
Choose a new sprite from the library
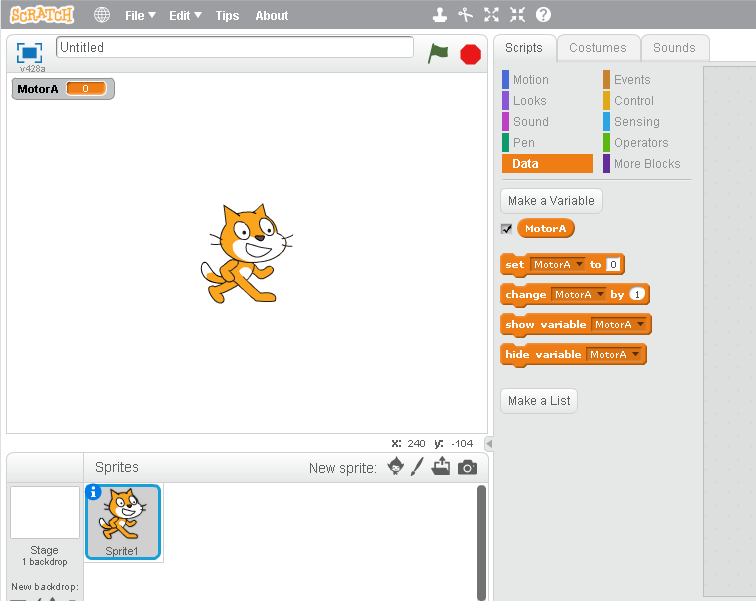(396, 467)
